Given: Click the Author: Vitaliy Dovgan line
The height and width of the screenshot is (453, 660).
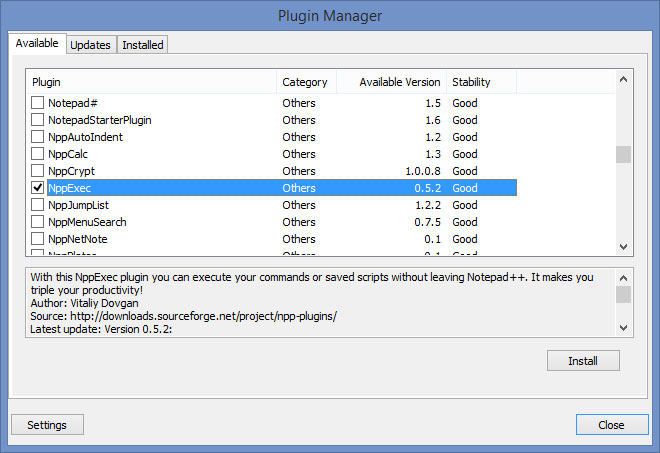Looking at the screenshot, I should 84,303.
